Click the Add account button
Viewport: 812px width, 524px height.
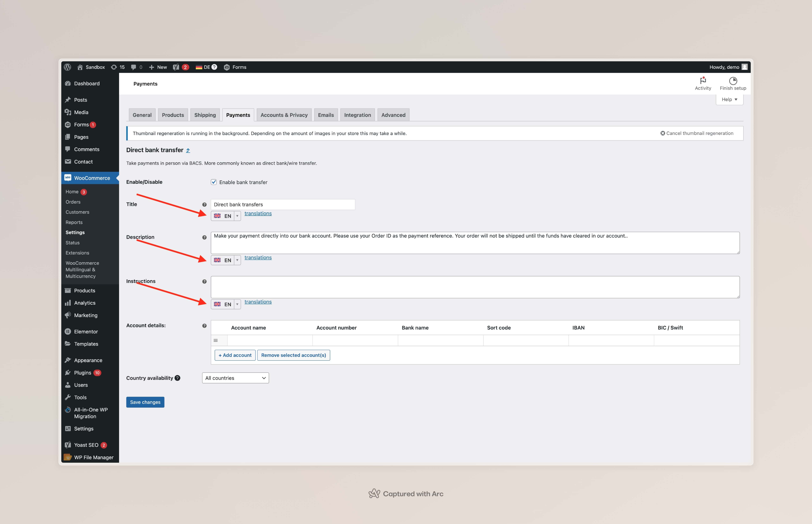[x=235, y=355]
